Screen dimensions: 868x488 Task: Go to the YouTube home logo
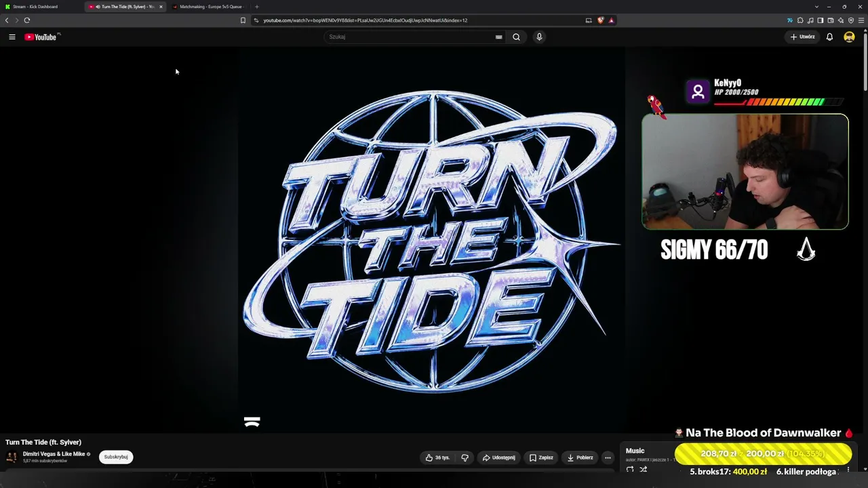[x=41, y=37]
